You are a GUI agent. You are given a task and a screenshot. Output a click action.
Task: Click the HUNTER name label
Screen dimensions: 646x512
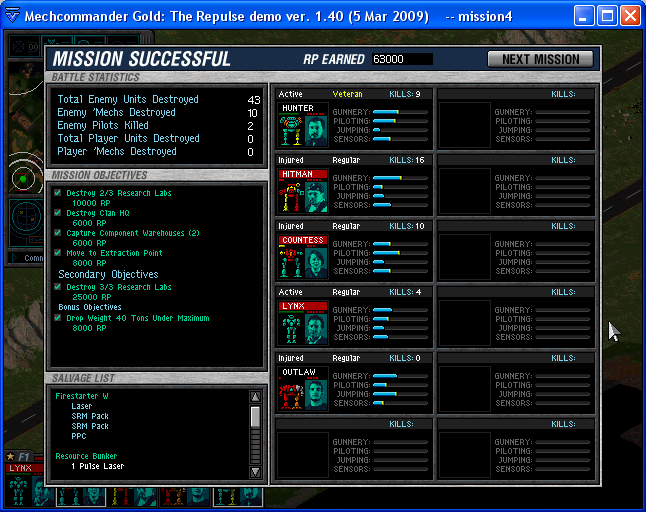tap(298, 108)
